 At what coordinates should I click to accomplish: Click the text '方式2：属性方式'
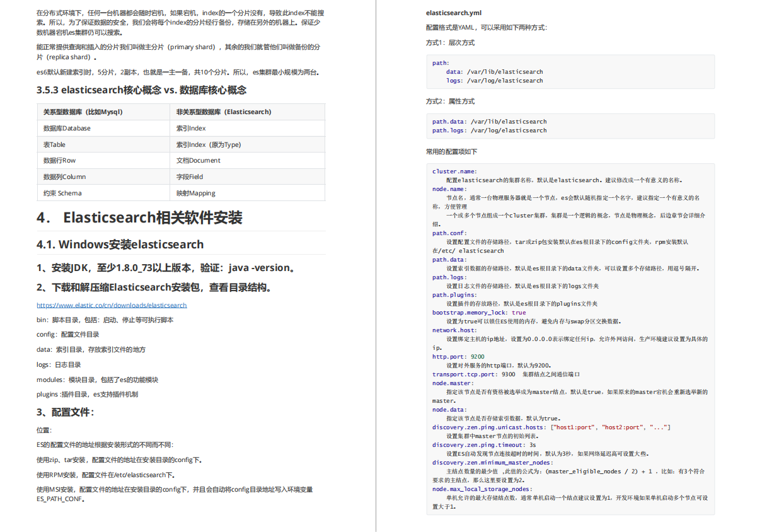point(450,101)
